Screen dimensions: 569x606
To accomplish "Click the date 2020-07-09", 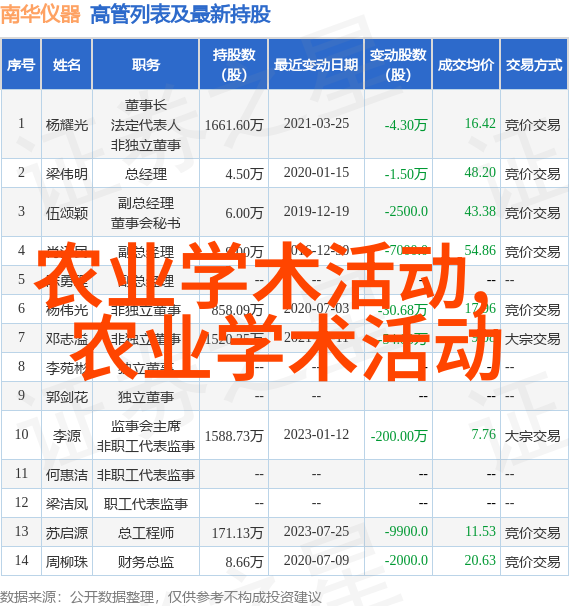I will click(316, 561).
